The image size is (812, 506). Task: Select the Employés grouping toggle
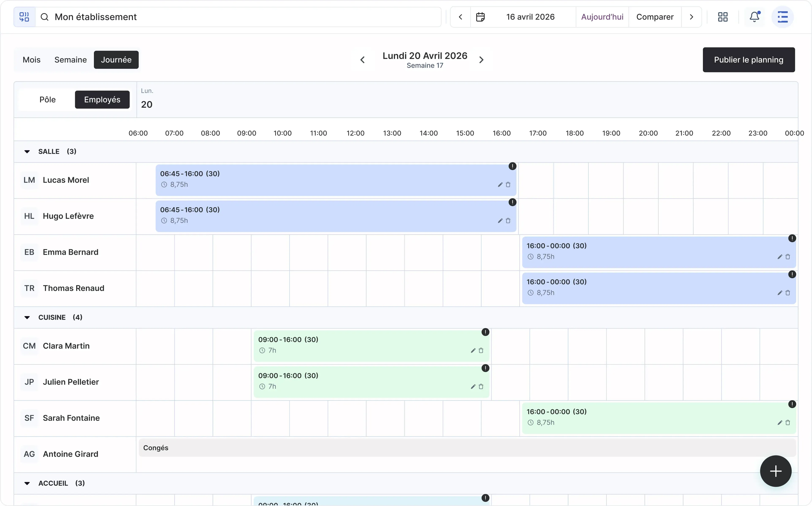[102, 100]
